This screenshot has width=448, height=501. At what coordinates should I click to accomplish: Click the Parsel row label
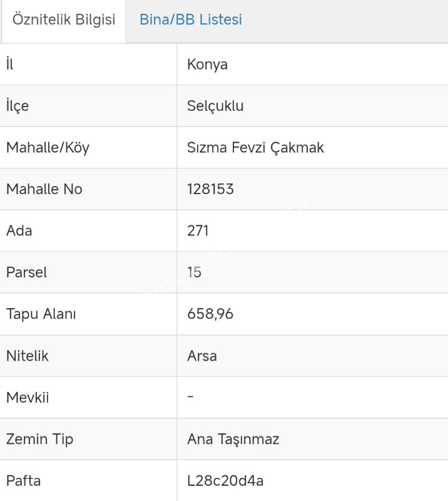[x=26, y=272]
